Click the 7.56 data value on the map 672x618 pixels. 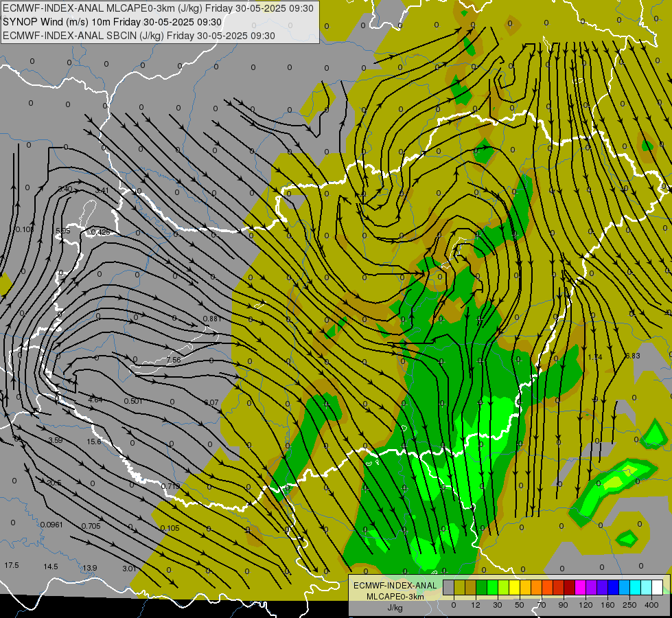(x=174, y=360)
